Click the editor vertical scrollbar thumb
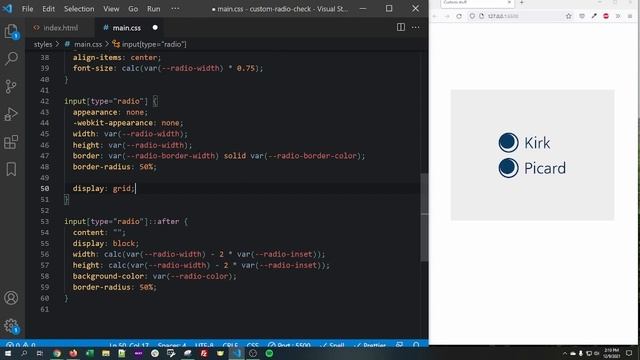The width and height of the screenshot is (640, 360). coord(424,217)
